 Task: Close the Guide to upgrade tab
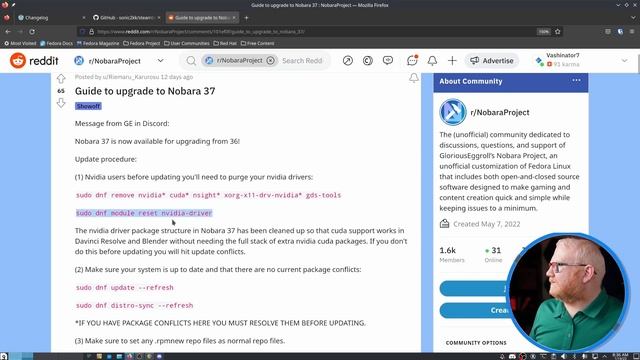click(x=234, y=18)
